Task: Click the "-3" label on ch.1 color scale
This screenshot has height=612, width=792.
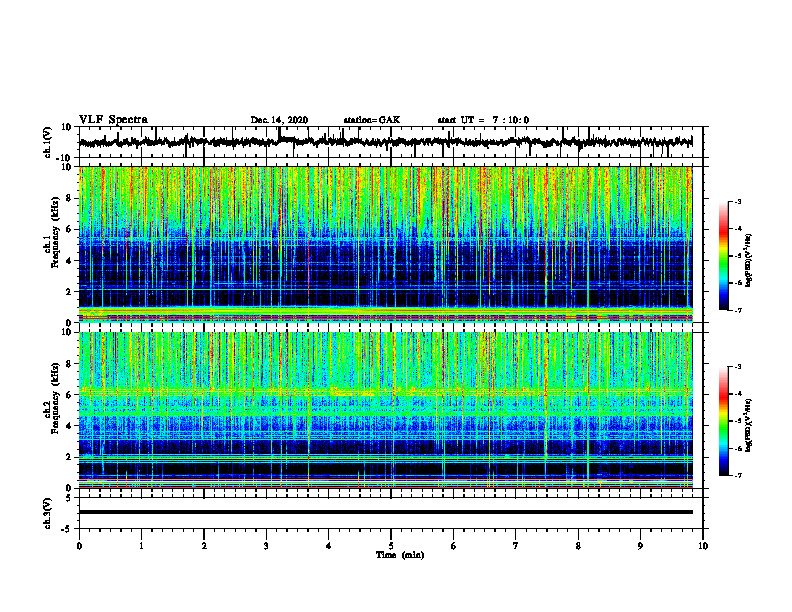Action: pyautogui.click(x=738, y=202)
